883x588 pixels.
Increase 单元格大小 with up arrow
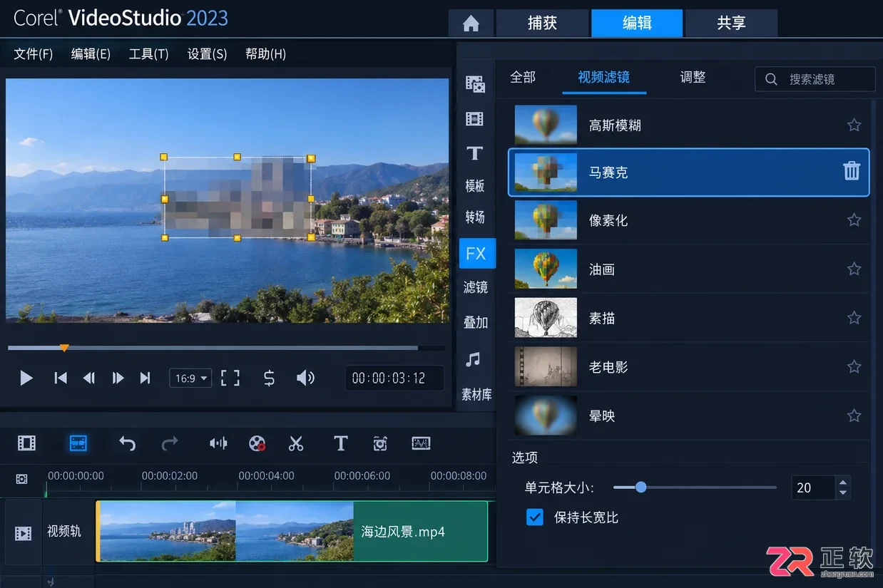(x=843, y=482)
